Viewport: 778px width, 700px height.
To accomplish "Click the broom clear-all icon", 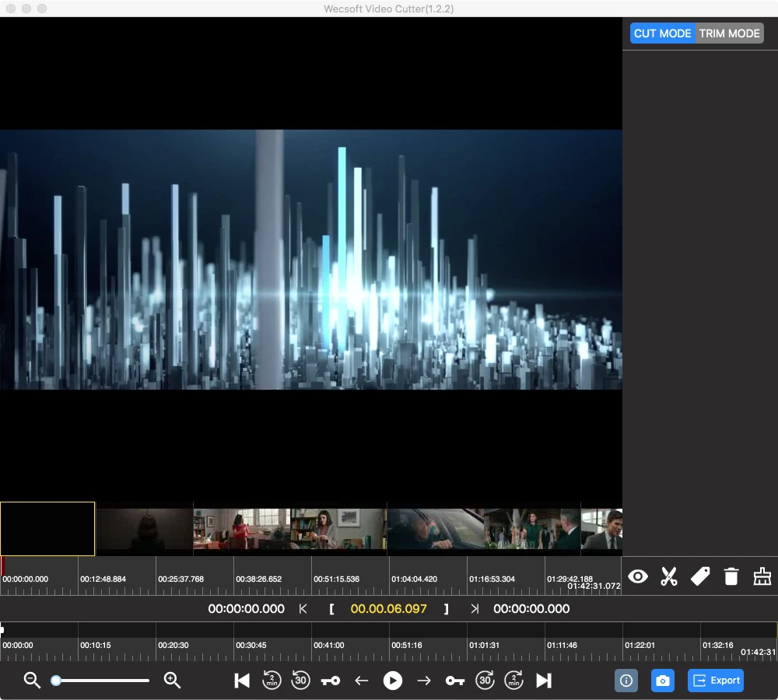I will click(x=762, y=576).
